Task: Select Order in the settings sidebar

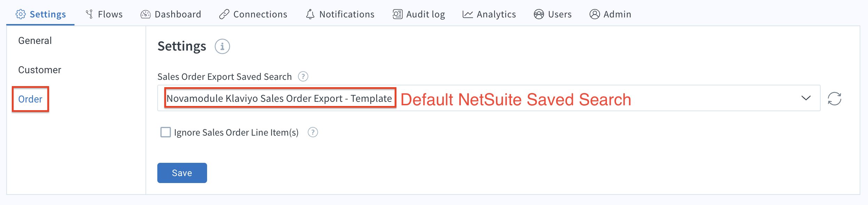Action: [30, 99]
